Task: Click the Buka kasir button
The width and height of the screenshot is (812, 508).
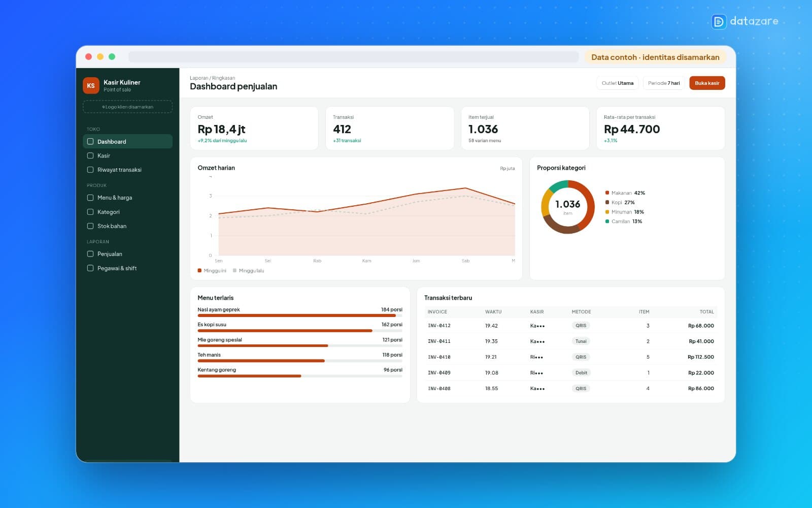Action: click(x=707, y=83)
